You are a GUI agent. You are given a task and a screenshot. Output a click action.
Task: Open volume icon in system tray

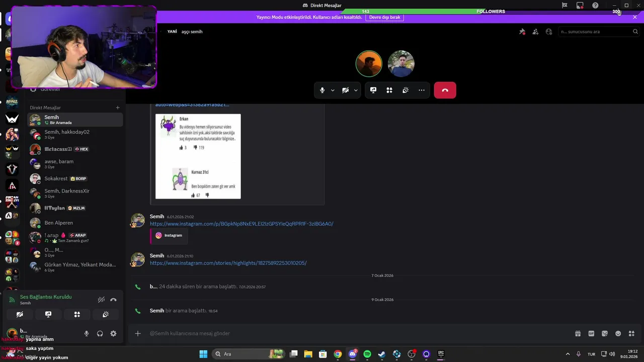point(612,354)
